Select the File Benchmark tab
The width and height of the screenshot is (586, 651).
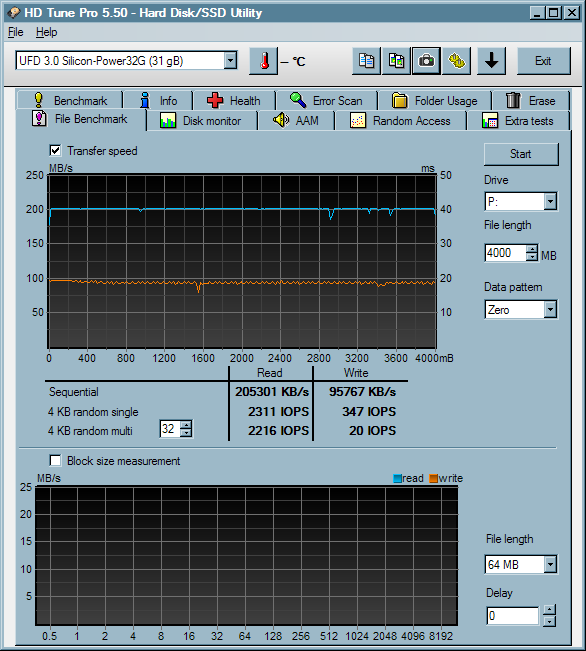pos(81,120)
